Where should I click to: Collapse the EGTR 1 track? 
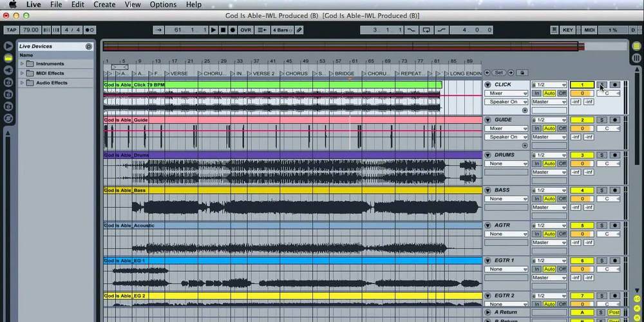tap(488, 261)
